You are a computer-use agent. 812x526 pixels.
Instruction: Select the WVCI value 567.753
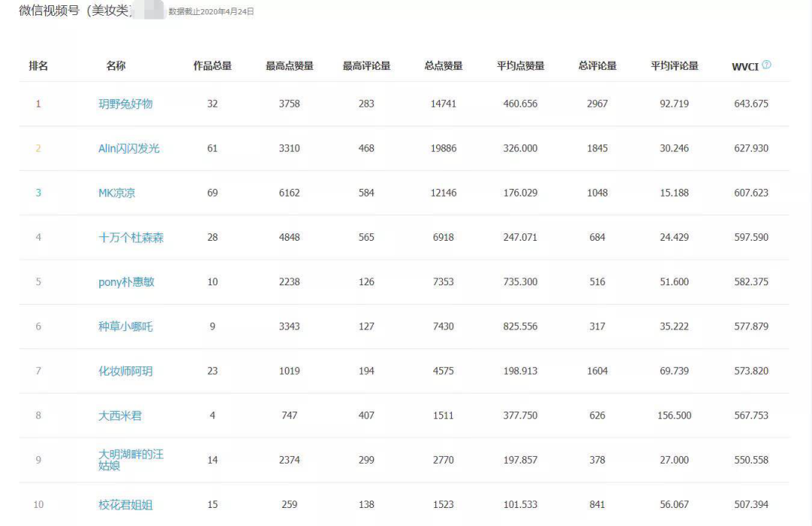751,415
